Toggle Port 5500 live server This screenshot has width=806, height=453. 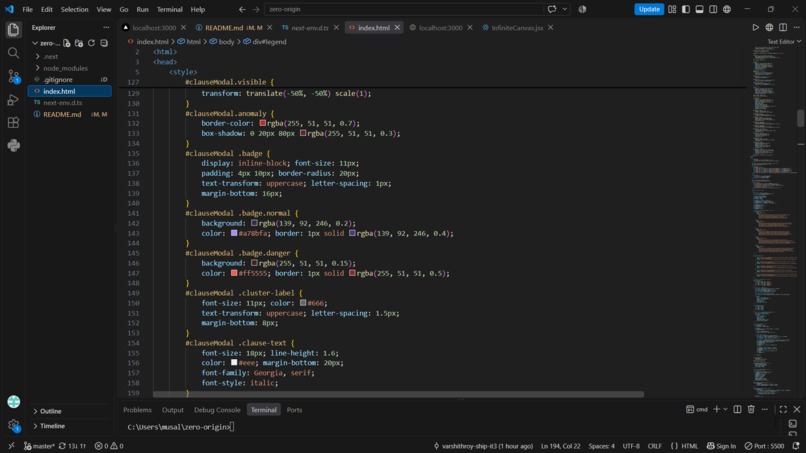click(765, 446)
